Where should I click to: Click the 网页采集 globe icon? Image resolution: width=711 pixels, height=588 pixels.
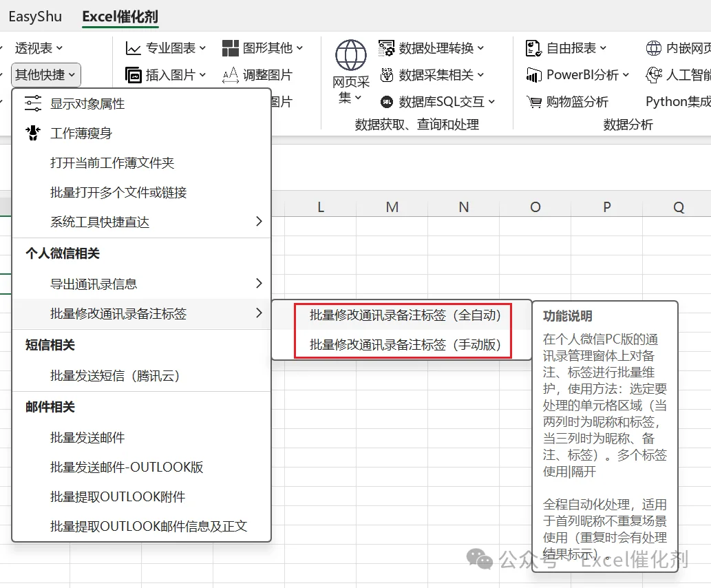point(350,55)
